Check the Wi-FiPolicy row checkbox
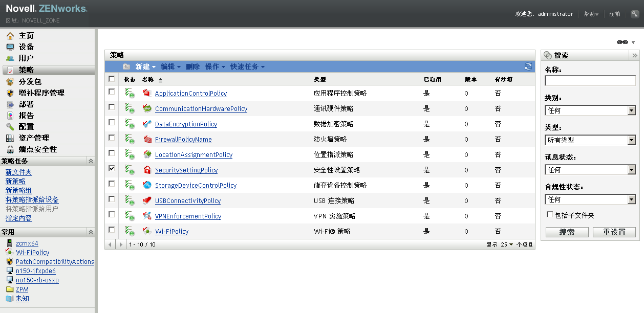 (112, 230)
